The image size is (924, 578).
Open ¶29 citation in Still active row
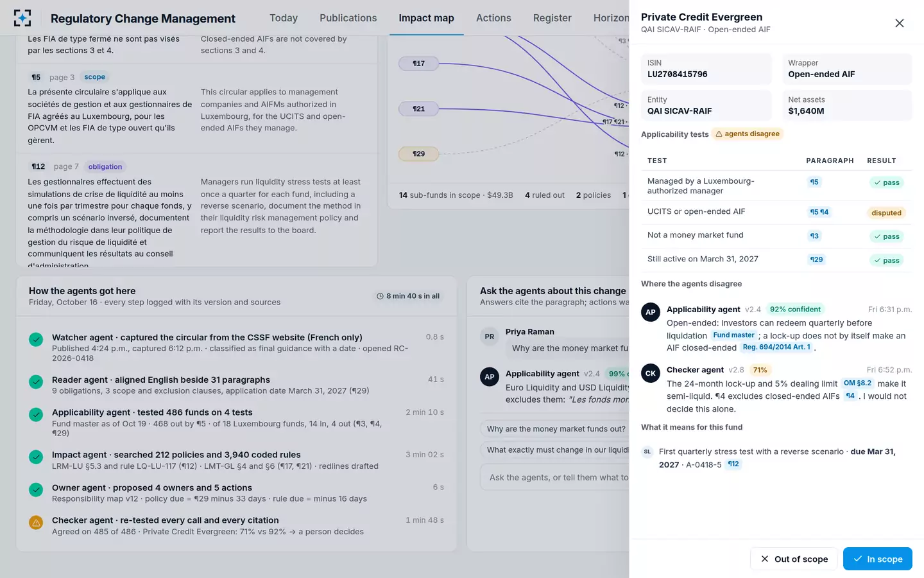(x=816, y=259)
